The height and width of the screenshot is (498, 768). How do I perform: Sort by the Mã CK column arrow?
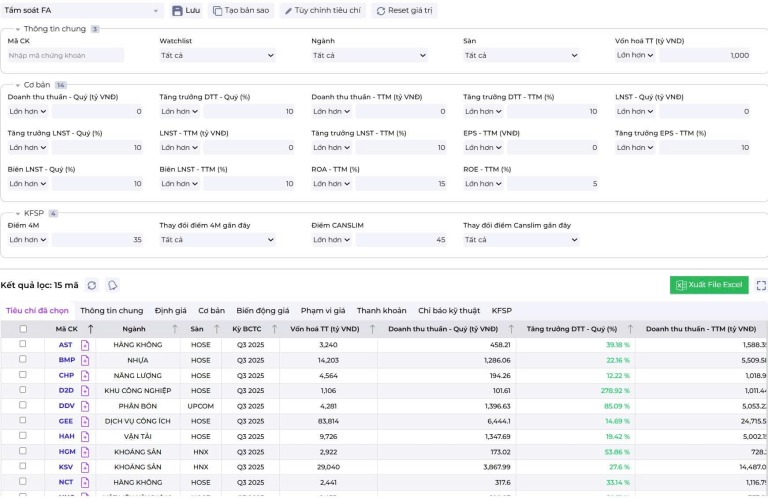click(91, 328)
